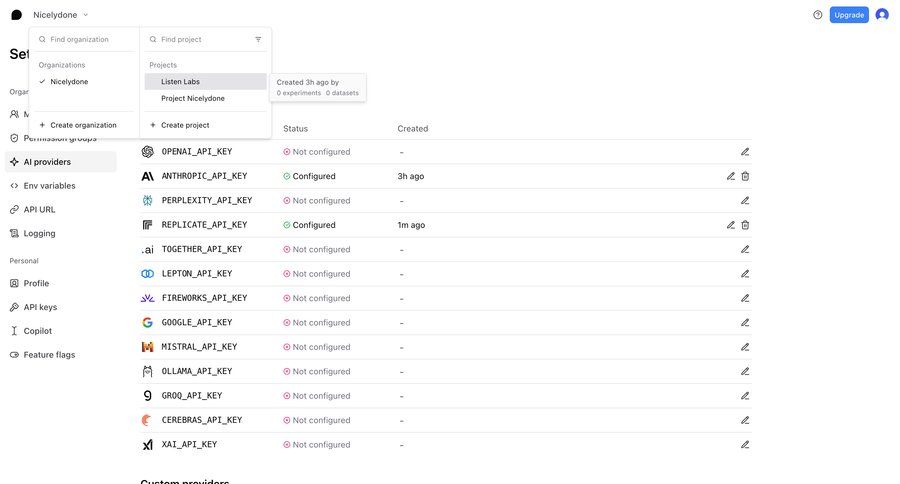Edit the PERPLEXITY_API_KEY pencil icon
Viewport: 900px width, 484px height.
point(745,201)
